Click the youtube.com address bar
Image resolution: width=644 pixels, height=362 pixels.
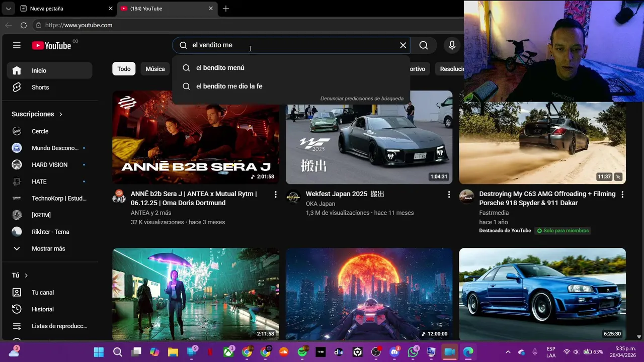coord(247,25)
